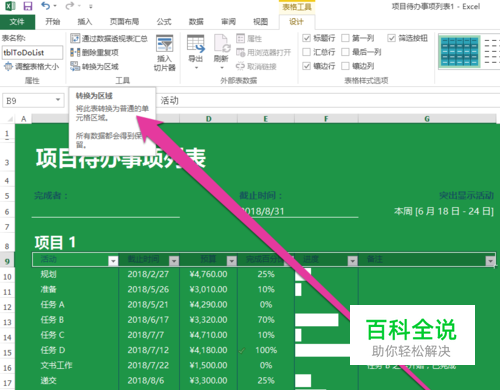Viewport: 500px width, 390px height.
Task: Click 70% progress bar for 任务 B
Action: (317, 320)
